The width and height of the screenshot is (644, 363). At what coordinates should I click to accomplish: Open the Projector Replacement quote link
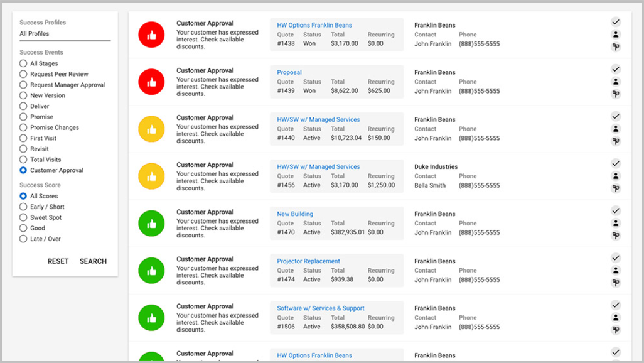click(308, 261)
